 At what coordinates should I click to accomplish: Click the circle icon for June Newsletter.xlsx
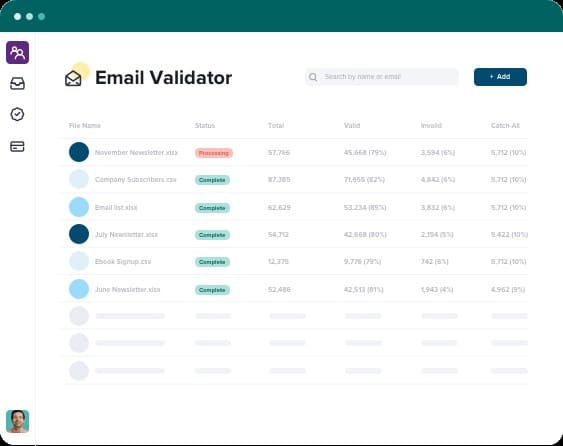[x=79, y=289]
